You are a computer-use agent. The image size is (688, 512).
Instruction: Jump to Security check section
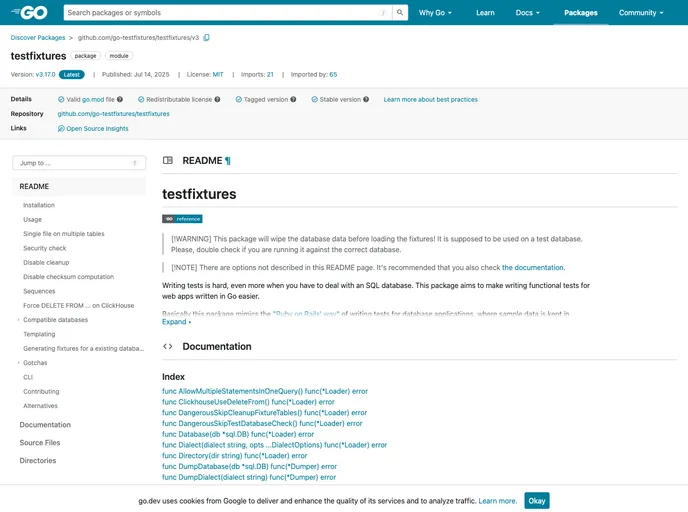44,248
